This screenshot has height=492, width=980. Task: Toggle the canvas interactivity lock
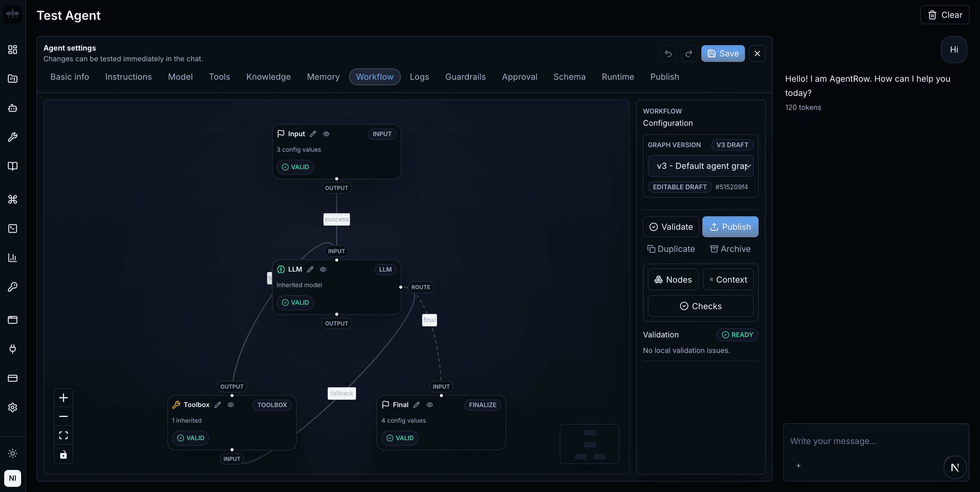pos(64,454)
